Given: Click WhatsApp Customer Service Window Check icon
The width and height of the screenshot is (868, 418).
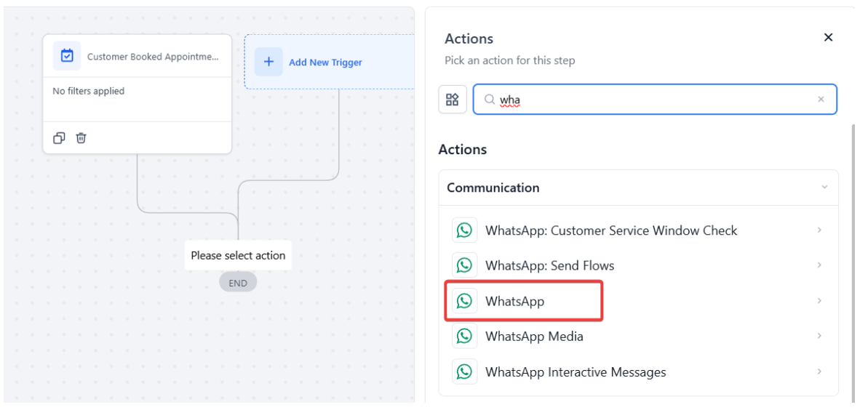Looking at the screenshot, I should pos(464,230).
